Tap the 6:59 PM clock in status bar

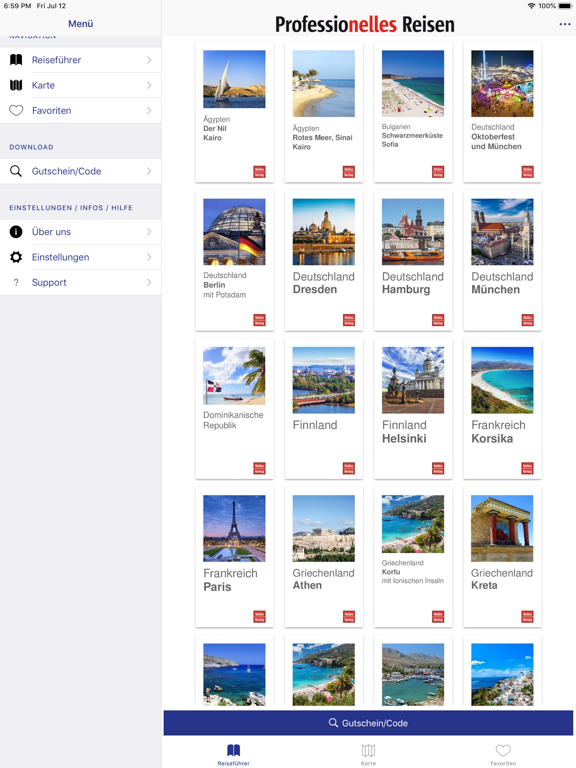[17, 6]
